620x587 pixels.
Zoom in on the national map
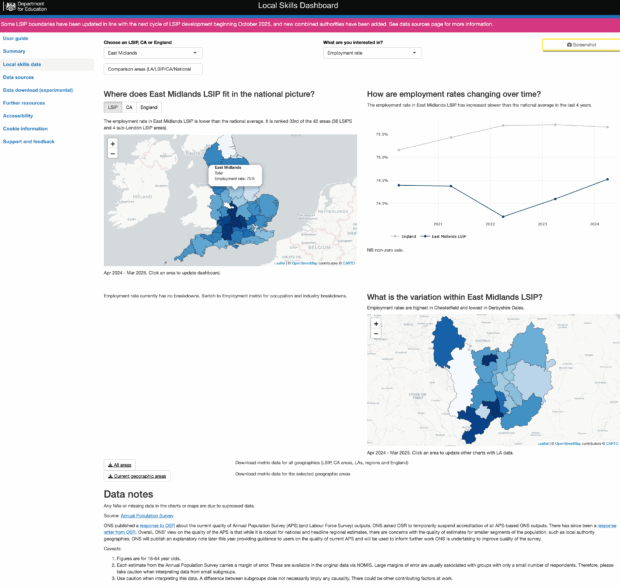tap(112, 143)
